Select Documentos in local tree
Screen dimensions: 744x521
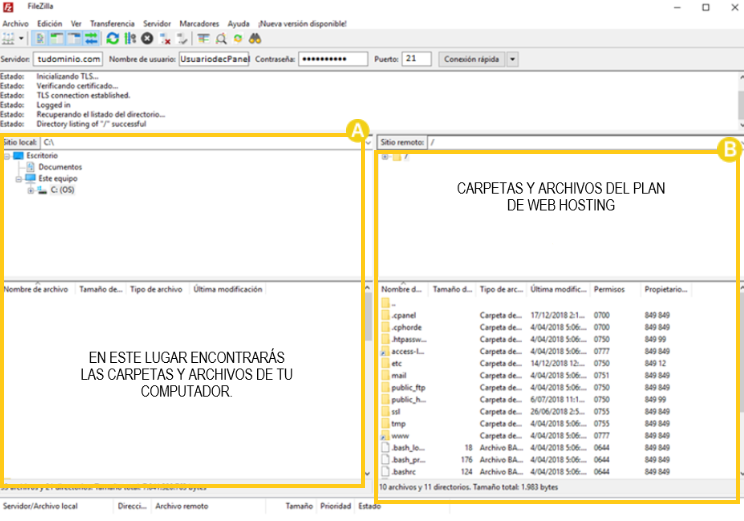(x=60, y=167)
